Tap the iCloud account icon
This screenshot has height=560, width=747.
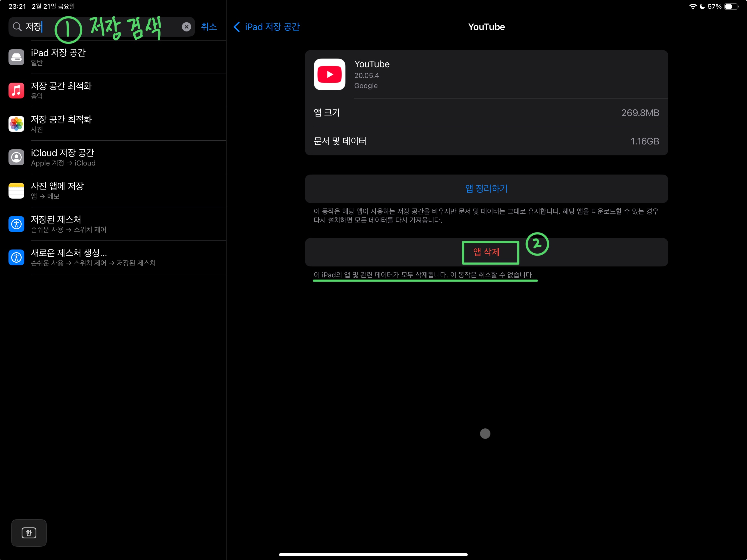[x=16, y=157]
